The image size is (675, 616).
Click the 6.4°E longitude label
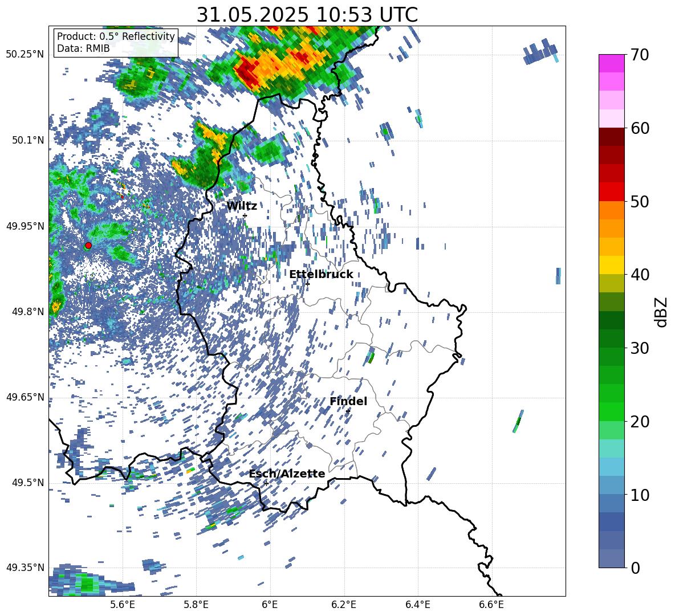(x=417, y=605)
